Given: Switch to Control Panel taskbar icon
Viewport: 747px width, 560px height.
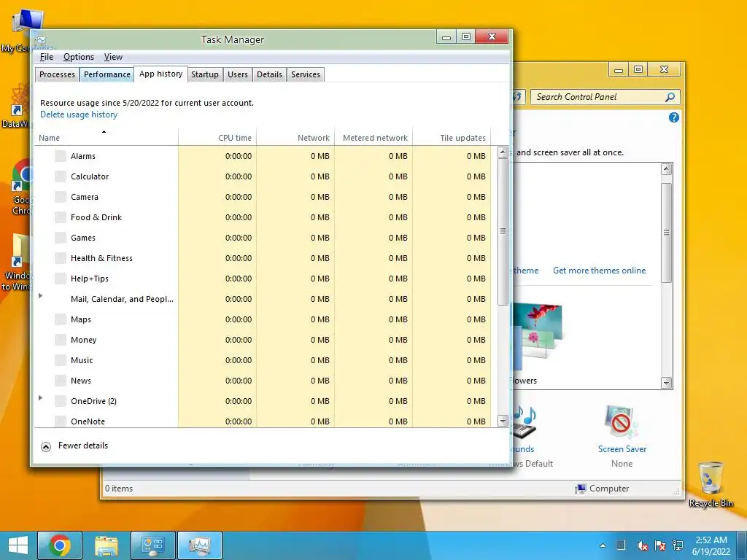Looking at the screenshot, I should click(153, 545).
